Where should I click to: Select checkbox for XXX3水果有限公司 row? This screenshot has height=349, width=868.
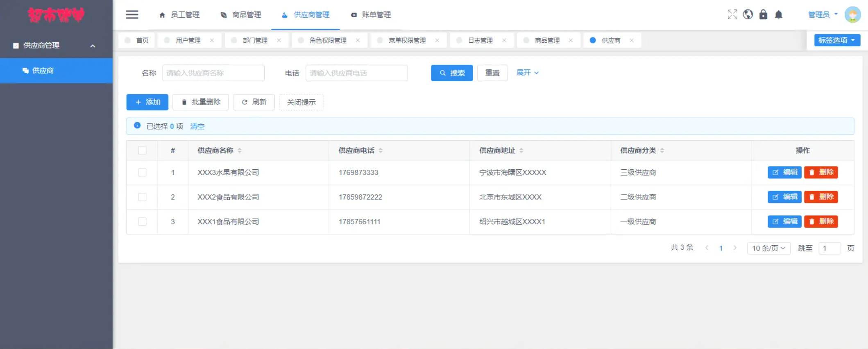tap(142, 173)
